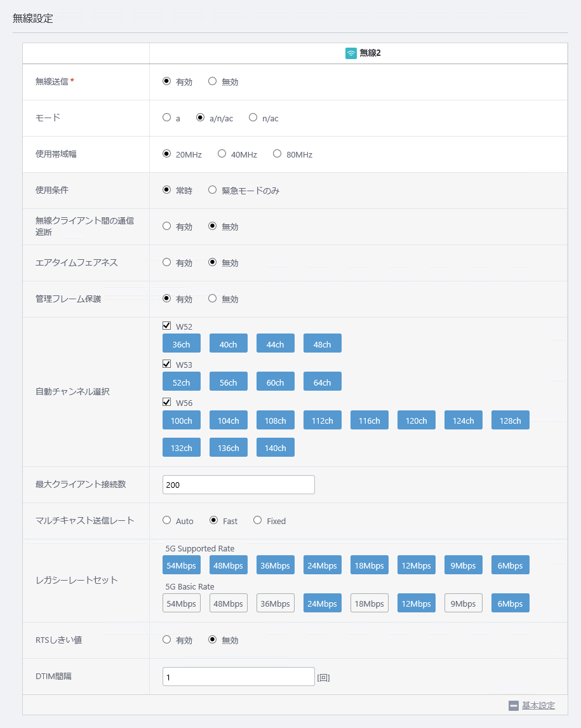The image size is (581, 728).
Task: Toggle 54Mbps in 5G Basic Rate
Action: (182, 603)
